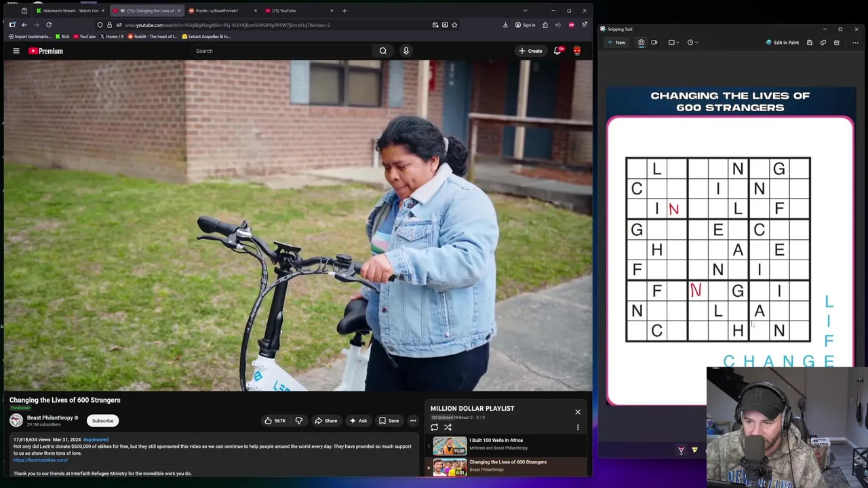The image size is (868, 488).
Task: Select the Snipping Tool screenshot camera mode
Action: point(641,42)
